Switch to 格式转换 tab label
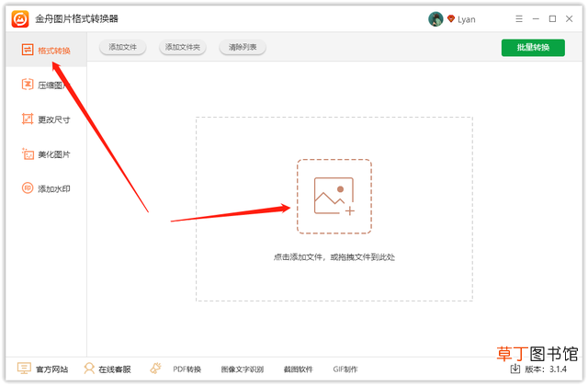The height and width of the screenshot is (386, 588). point(54,51)
